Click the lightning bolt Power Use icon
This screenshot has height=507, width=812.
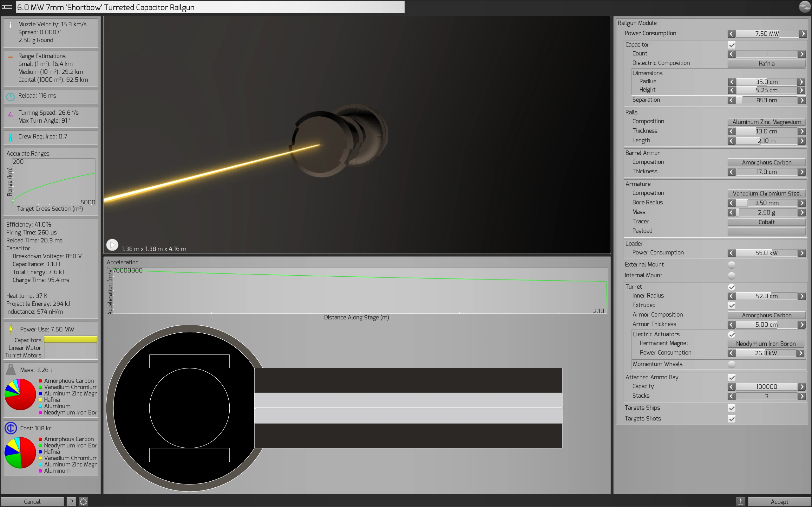click(11, 329)
